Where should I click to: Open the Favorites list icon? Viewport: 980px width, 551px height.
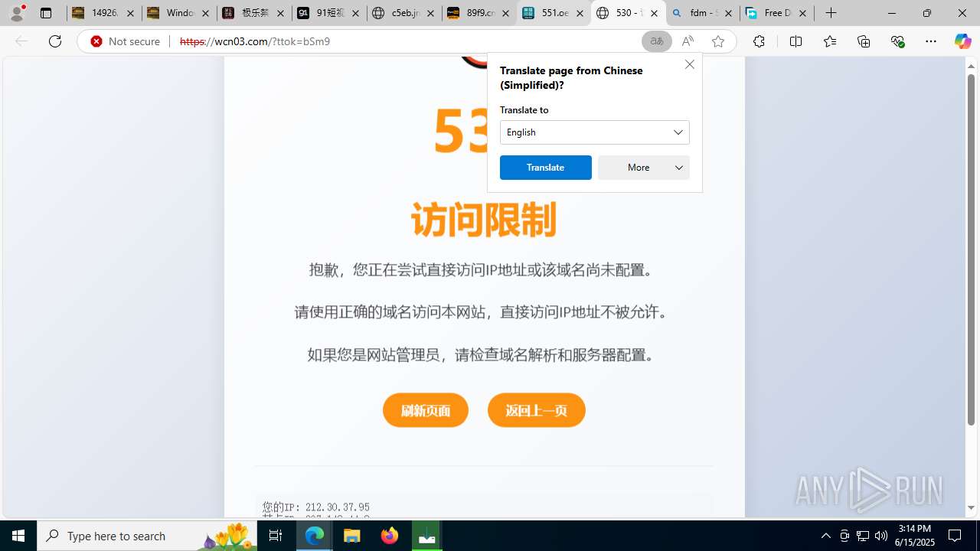click(x=829, y=41)
